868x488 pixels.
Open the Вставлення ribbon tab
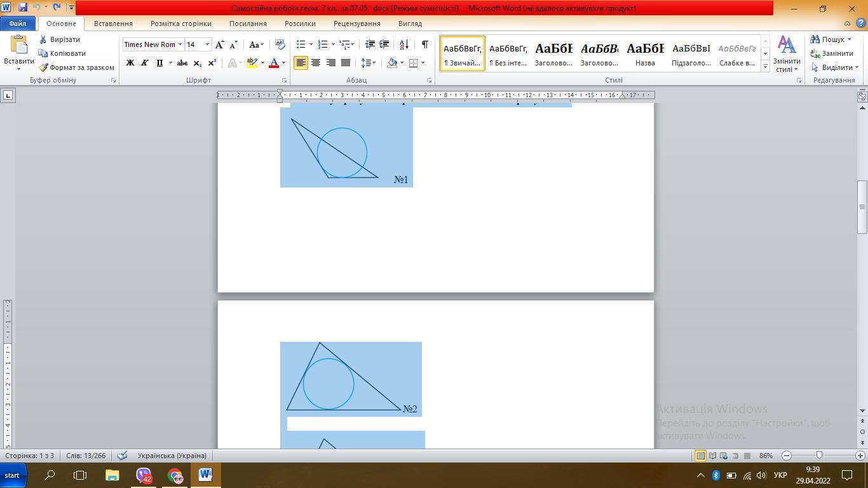coord(113,24)
